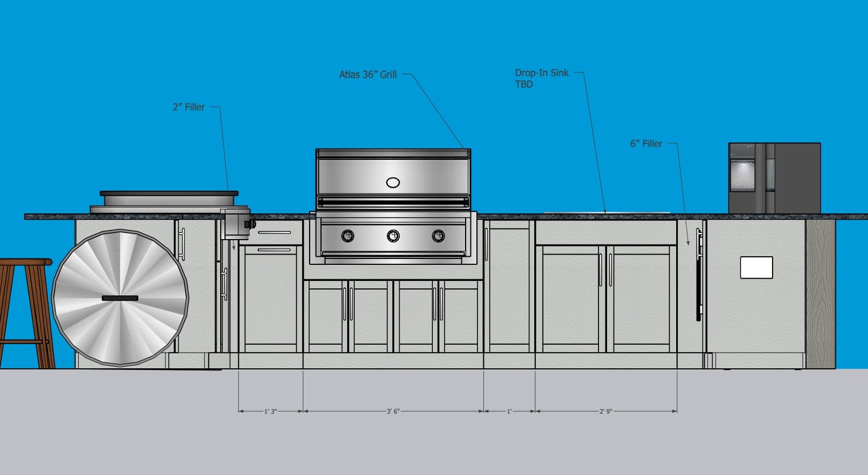Click the white rectangular outlet panel
The height and width of the screenshot is (475, 868).
[x=757, y=268]
